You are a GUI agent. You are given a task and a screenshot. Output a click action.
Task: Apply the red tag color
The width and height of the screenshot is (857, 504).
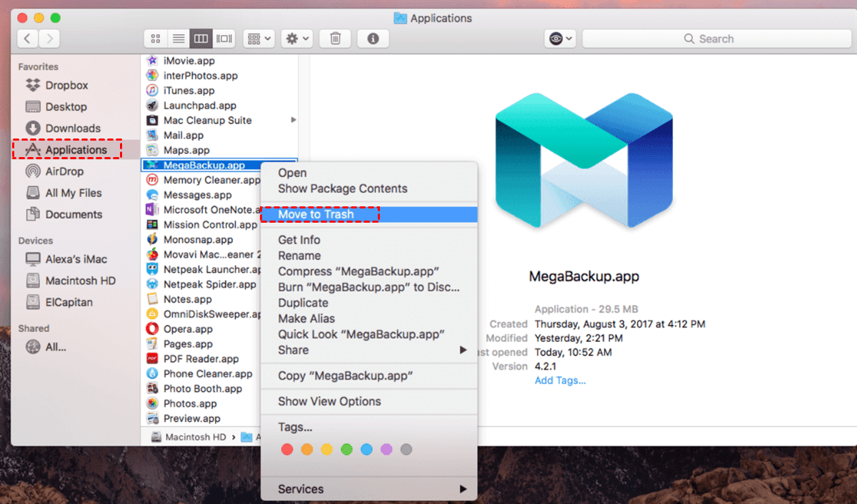point(287,450)
